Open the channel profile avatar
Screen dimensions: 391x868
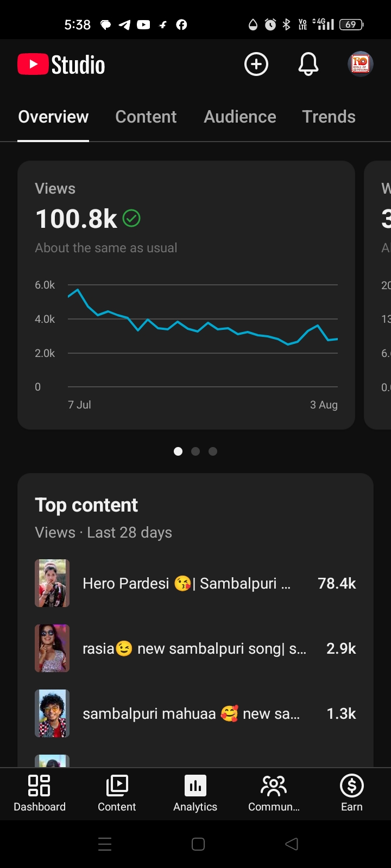point(361,65)
